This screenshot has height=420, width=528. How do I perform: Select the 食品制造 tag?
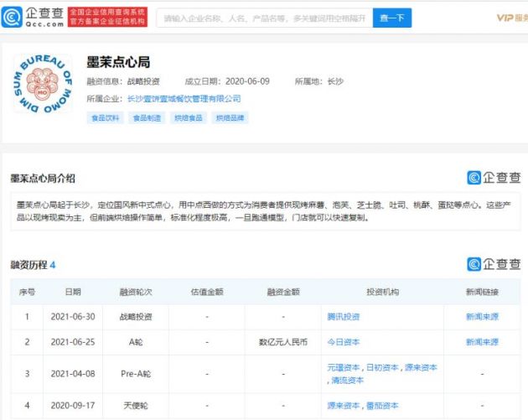click(147, 118)
